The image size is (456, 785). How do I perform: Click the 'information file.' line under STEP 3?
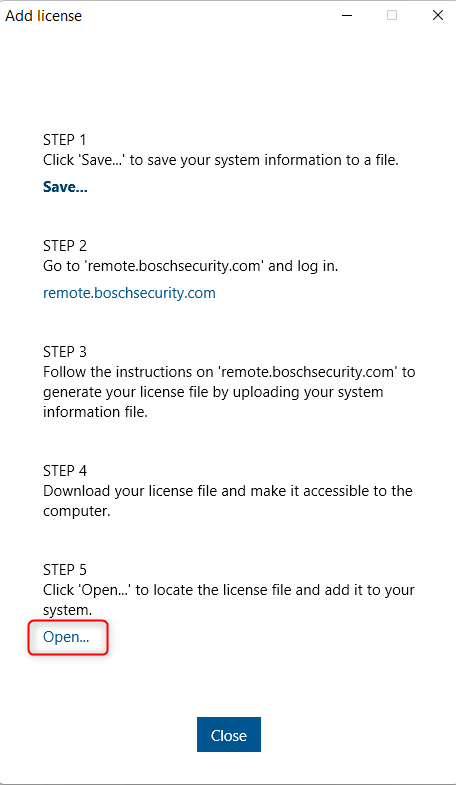point(95,412)
